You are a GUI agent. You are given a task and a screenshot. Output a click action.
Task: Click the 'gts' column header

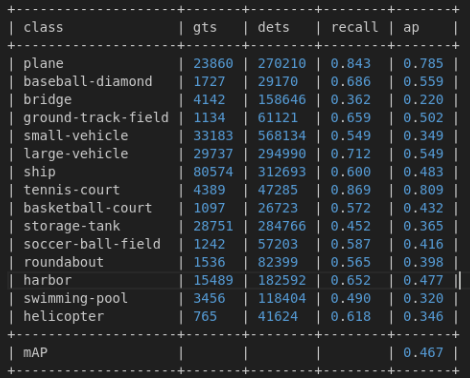coord(205,27)
